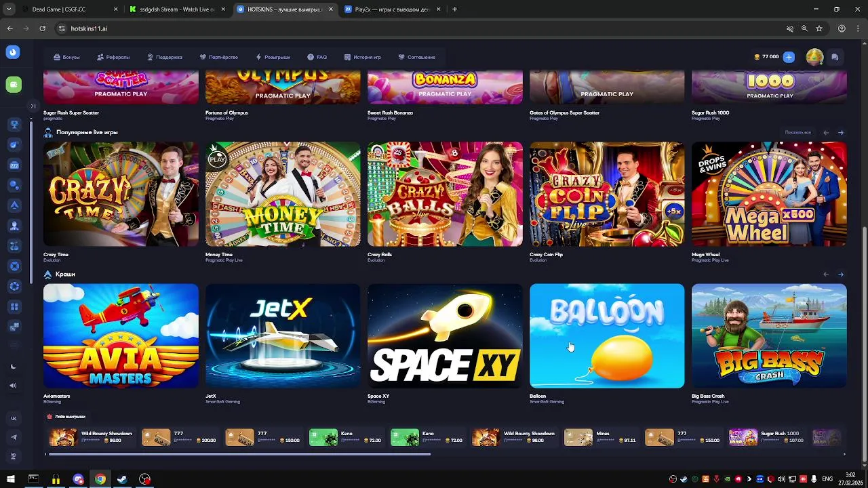Open the Mega Wheel game thumbnail
The width and height of the screenshot is (868, 488).
point(769,194)
